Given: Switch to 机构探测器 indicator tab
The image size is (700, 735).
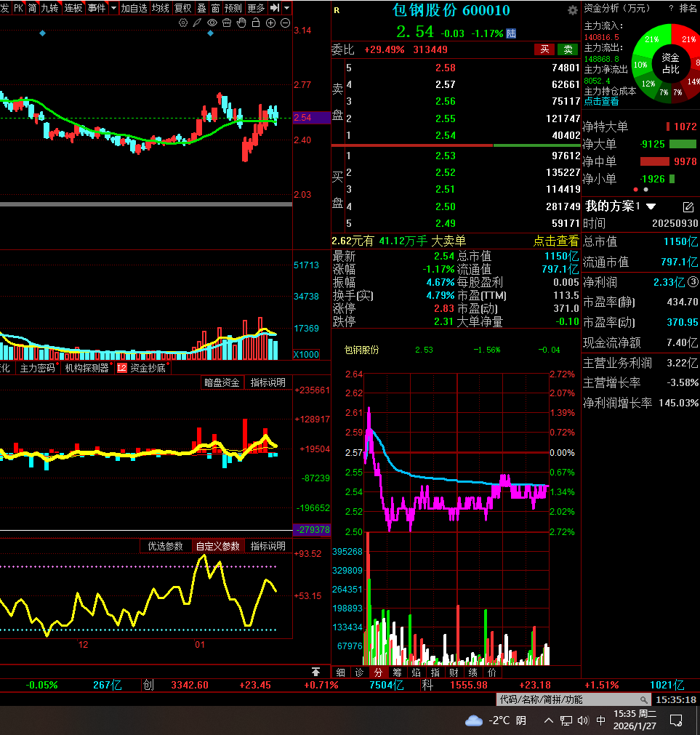Looking at the screenshot, I should pyautogui.click(x=87, y=368).
